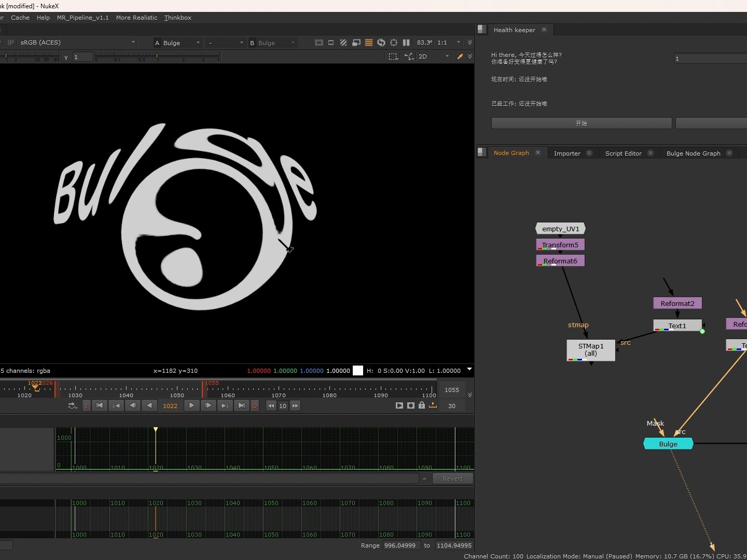Viewport: 747px width, 560px height.
Task: Step forward one frame button
Action: coord(208,405)
